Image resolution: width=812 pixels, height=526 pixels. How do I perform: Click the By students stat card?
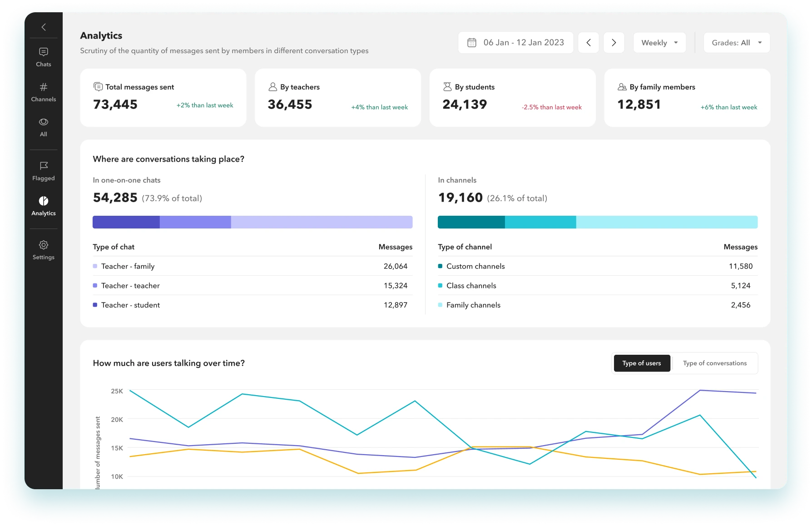(512, 98)
